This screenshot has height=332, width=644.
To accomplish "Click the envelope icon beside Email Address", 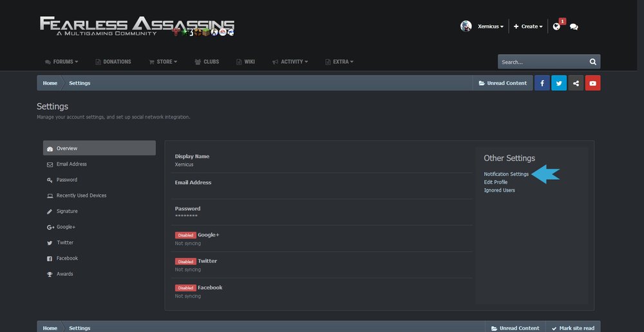I will 50,164.
